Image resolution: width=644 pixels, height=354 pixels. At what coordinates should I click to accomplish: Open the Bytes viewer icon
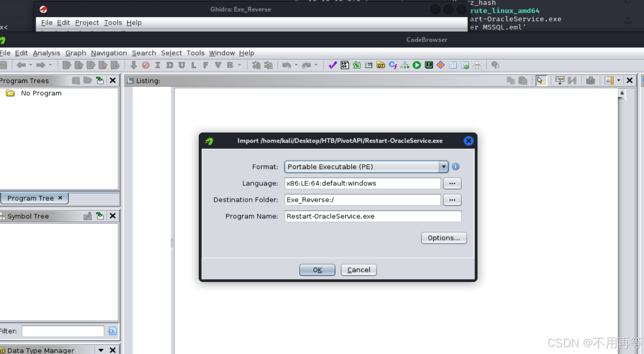345,65
